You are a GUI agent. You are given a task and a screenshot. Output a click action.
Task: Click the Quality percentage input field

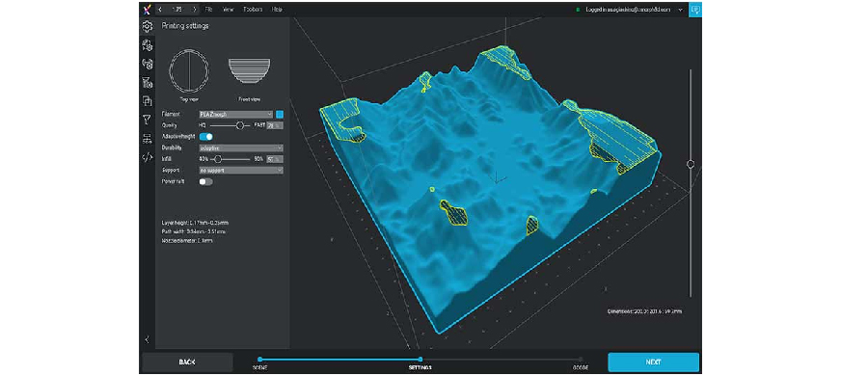pyautogui.click(x=275, y=125)
